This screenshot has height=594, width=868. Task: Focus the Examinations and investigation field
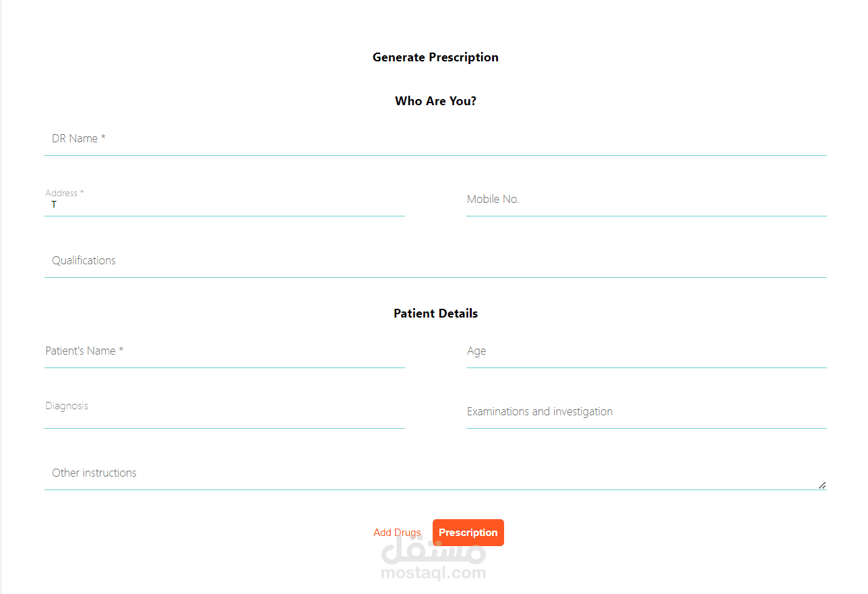(x=646, y=412)
